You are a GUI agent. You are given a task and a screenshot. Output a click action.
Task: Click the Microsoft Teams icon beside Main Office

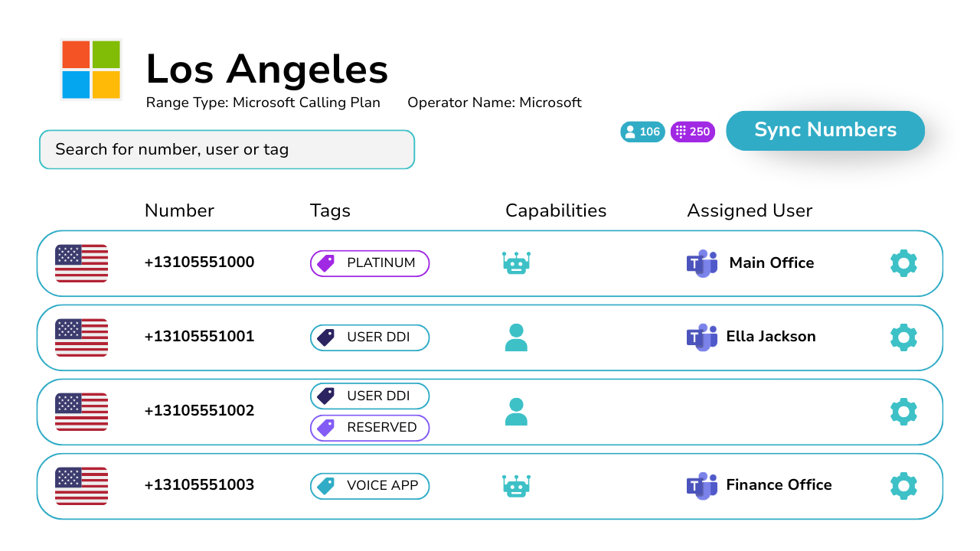pyautogui.click(x=702, y=263)
